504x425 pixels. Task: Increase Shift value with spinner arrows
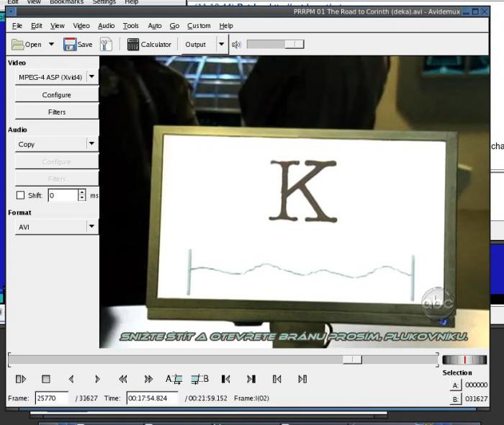[x=82, y=192]
